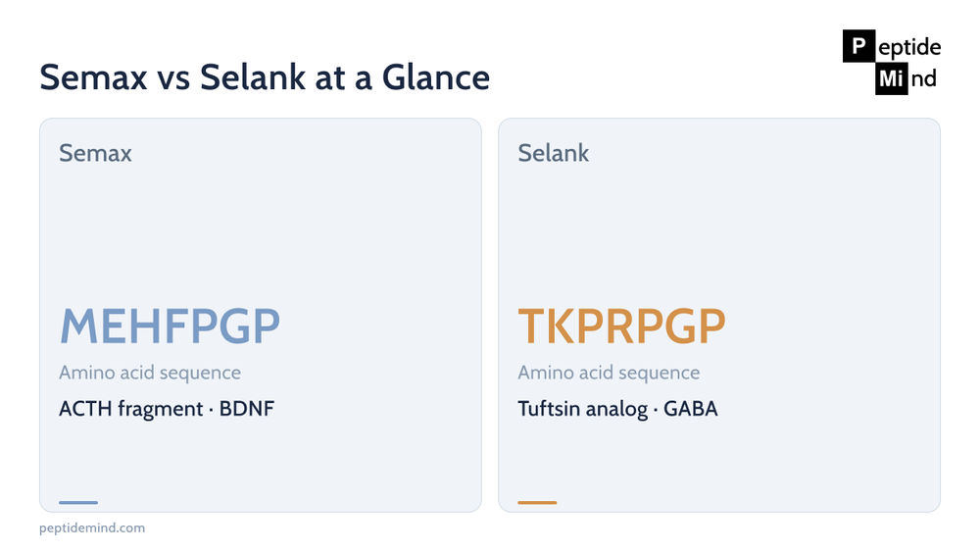The width and height of the screenshot is (980, 552).
Task: Click the blue accent bar under Semax
Action: pos(78,502)
